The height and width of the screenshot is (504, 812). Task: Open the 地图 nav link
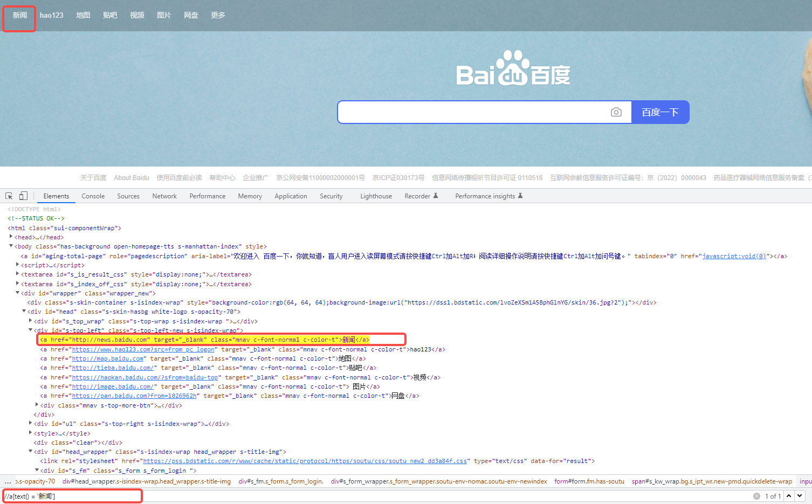[x=83, y=15]
